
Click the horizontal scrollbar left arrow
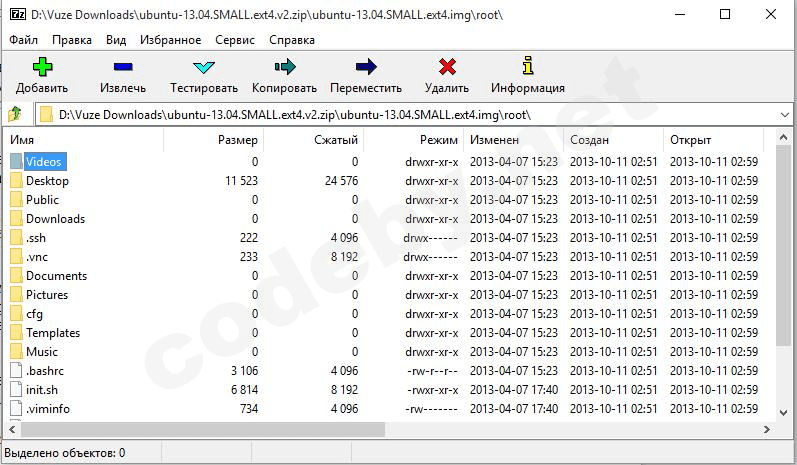point(12,429)
